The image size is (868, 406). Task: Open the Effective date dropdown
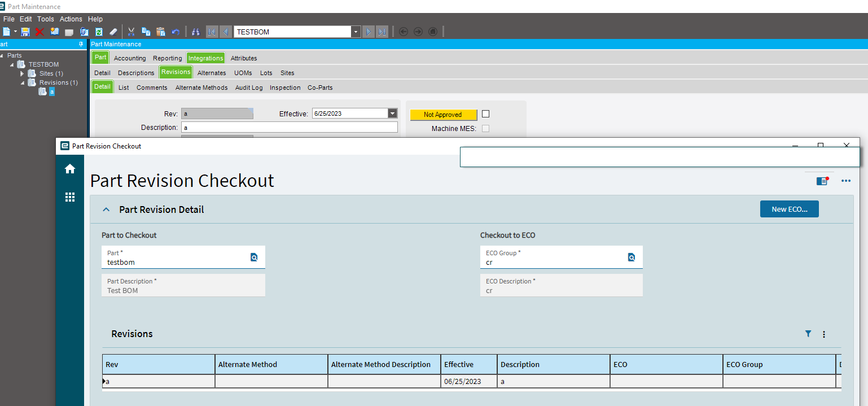tap(392, 113)
